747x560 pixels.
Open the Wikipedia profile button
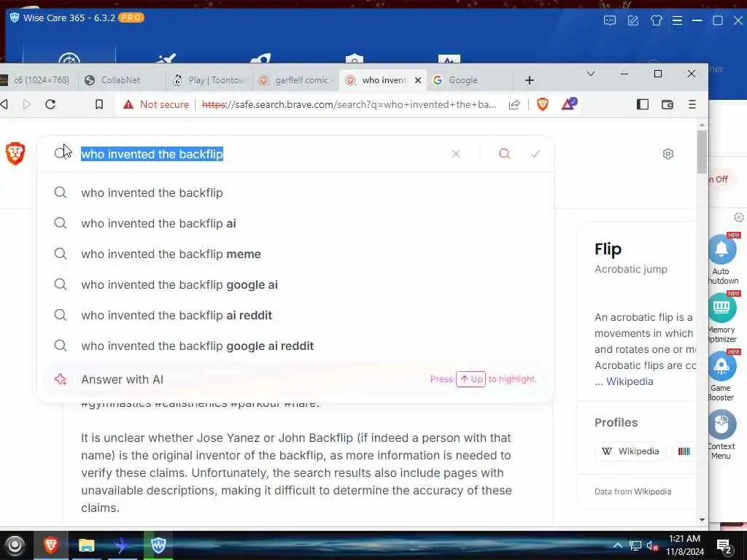click(631, 451)
